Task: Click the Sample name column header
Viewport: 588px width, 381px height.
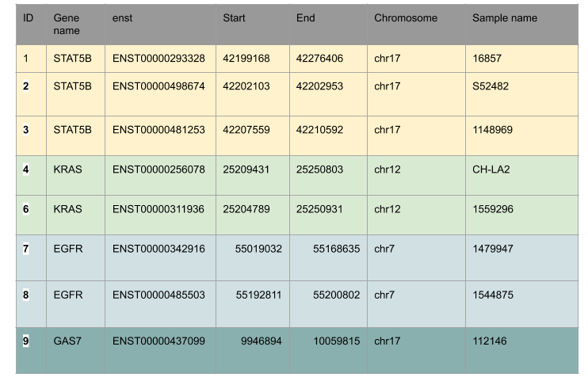Action: (505, 18)
